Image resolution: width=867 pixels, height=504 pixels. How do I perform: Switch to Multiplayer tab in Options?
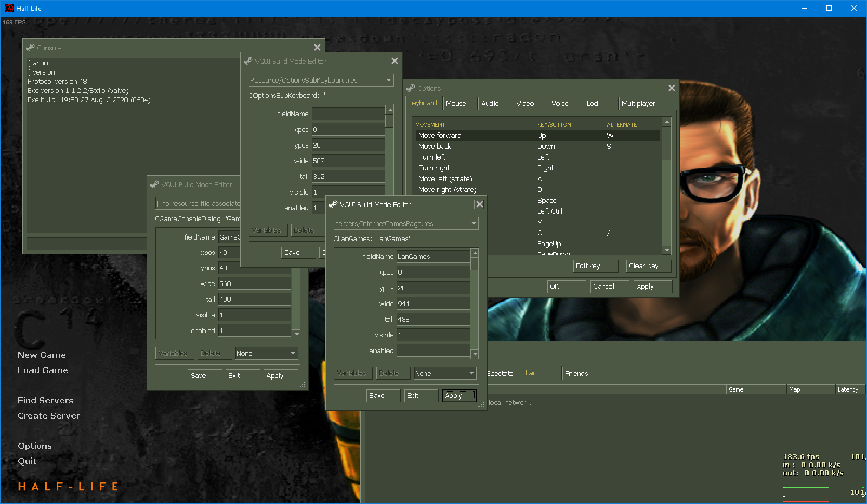click(x=640, y=103)
